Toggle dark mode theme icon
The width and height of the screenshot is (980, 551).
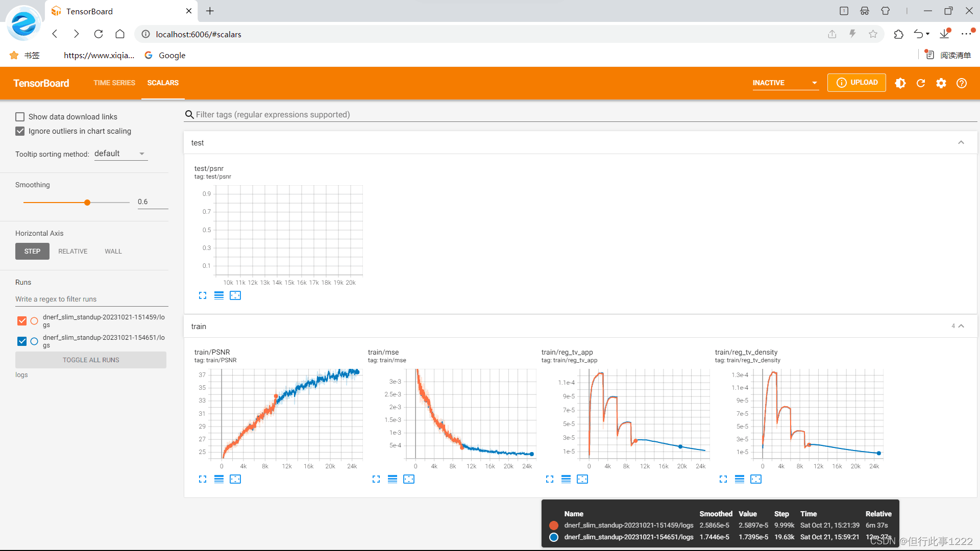(900, 83)
